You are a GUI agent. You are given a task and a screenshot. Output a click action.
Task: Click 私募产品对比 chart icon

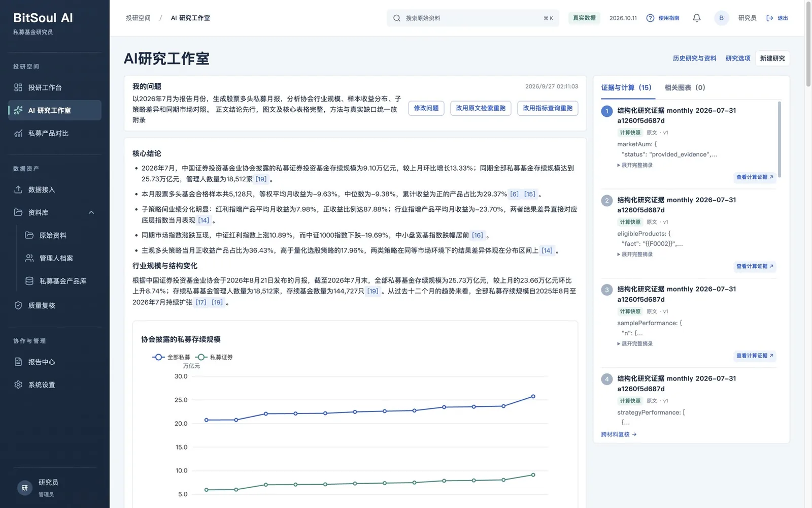coord(18,133)
